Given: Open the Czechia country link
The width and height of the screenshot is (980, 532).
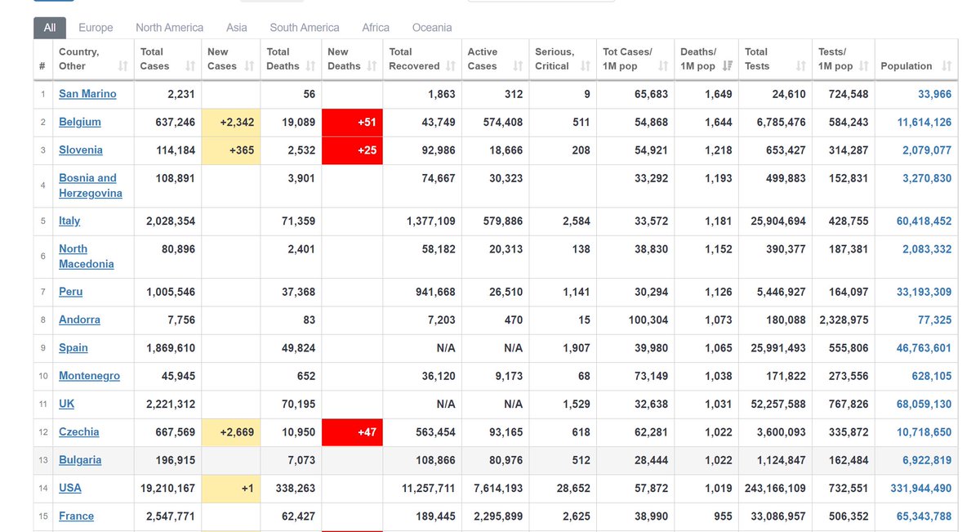Looking at the screenshot, I should coord(79,431).
